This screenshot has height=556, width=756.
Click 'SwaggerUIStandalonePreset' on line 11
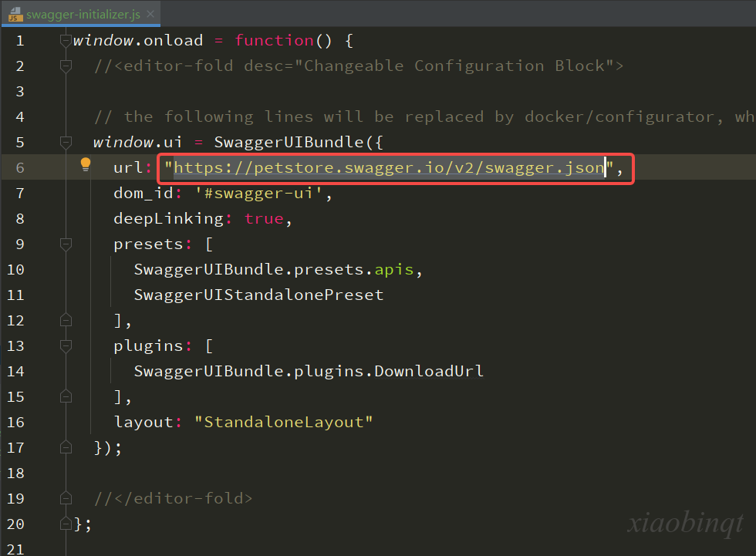coord(258,295)
